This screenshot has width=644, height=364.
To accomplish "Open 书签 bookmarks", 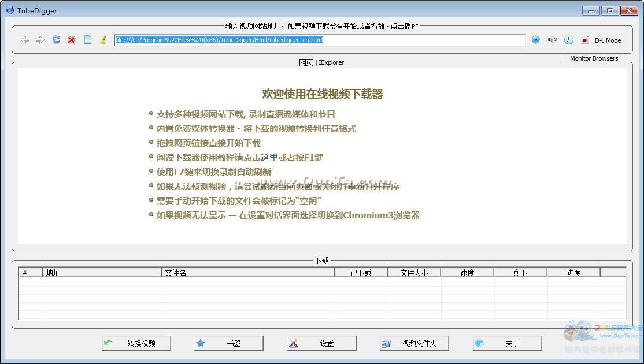I will point(229,343).
